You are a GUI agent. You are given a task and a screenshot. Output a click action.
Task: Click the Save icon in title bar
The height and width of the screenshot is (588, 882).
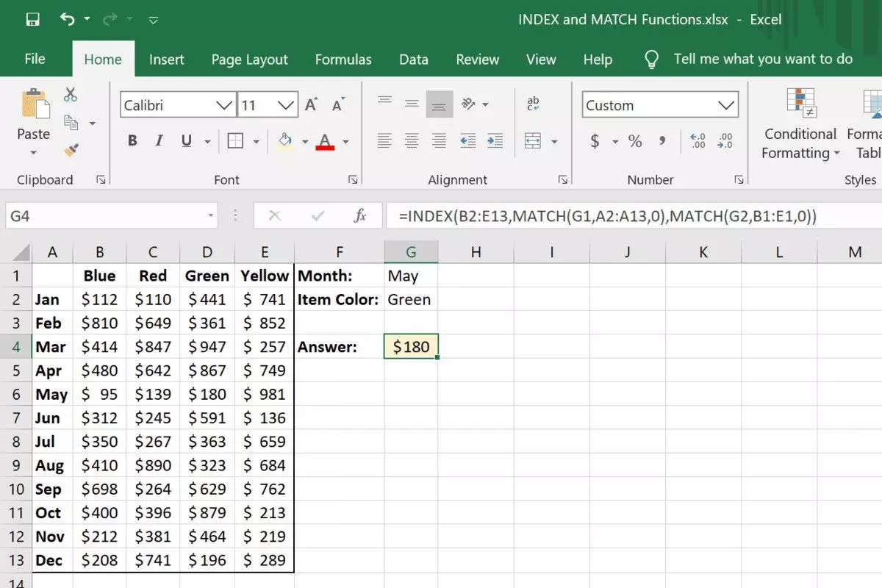coord(32,19)
